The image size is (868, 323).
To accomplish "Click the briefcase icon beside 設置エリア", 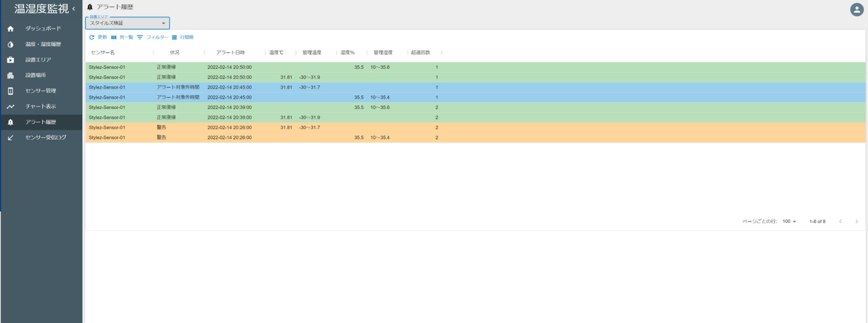I will point(11,60).
